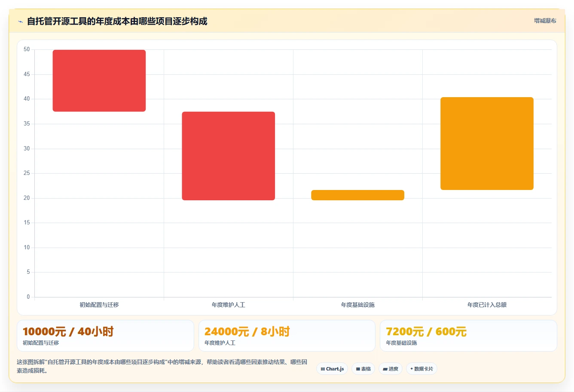
Task: Select the red 初始配置与迁移 waterfall bar
Action: [x=99, y=81]
